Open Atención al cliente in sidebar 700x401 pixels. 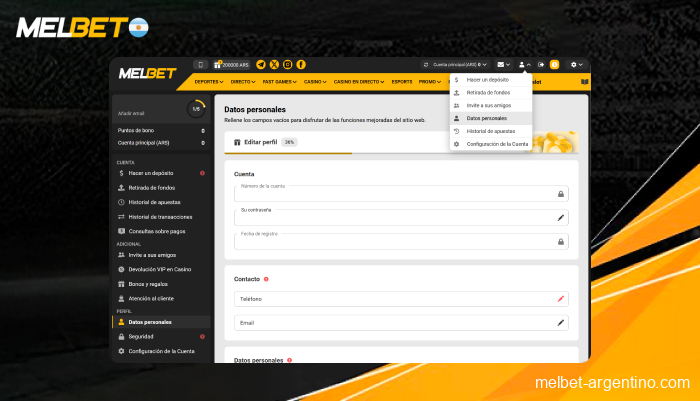coord(161,298)
